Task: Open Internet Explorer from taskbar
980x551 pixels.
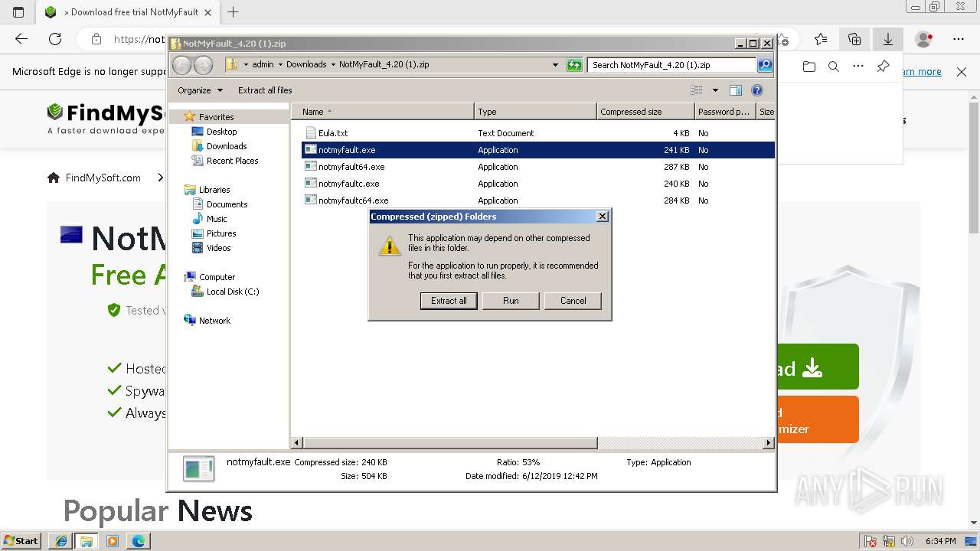Action: pyautogui.click(x=60, y=541)
